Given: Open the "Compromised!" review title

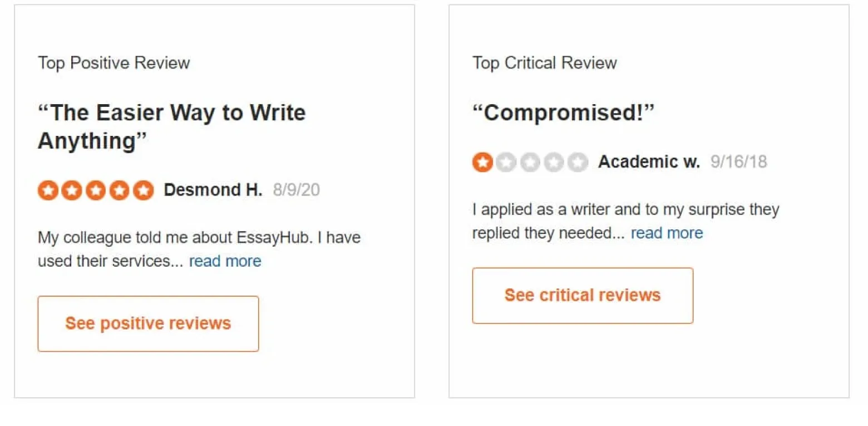Looking at the screenshot, I should pyautogui.click(x=563, y=113).
